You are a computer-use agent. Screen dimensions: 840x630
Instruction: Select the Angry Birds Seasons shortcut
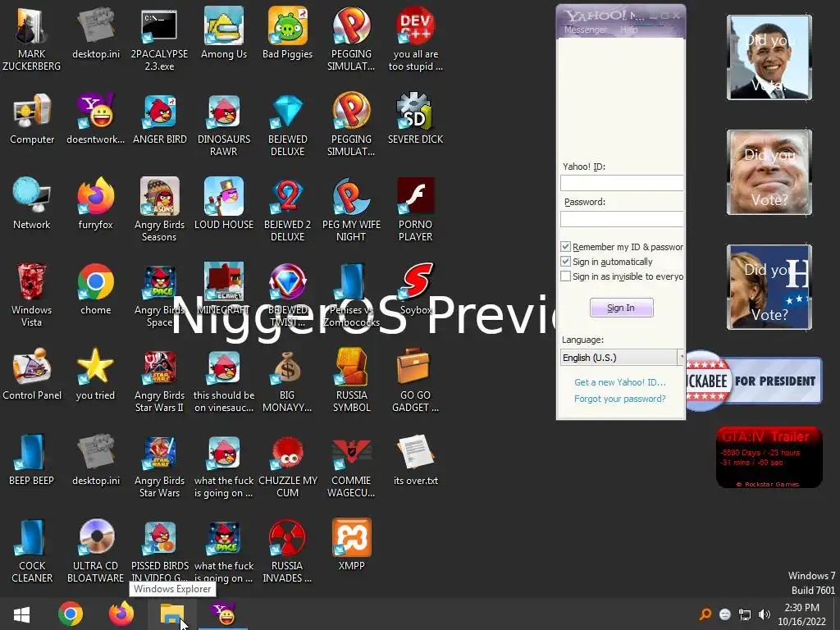click(x=159, y=209)
